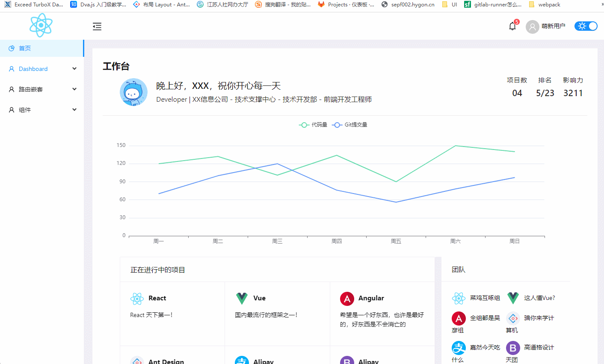Click the 项目数 value 04
Image resolution: width=604 pixels, height=364 pixels.
click(517, 93)
